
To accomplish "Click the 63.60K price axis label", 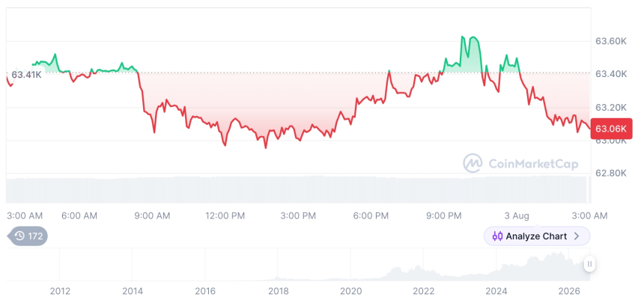I will coord(611,41).
